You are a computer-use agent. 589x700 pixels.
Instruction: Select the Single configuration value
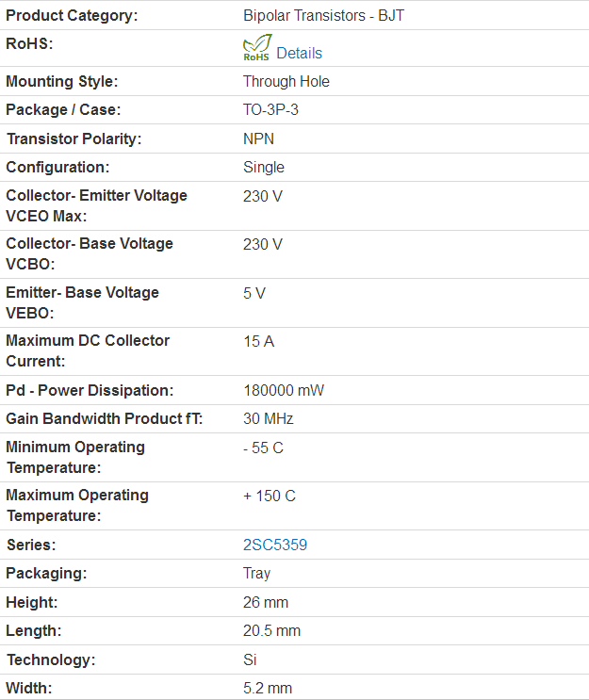click(x=264, y=168)
